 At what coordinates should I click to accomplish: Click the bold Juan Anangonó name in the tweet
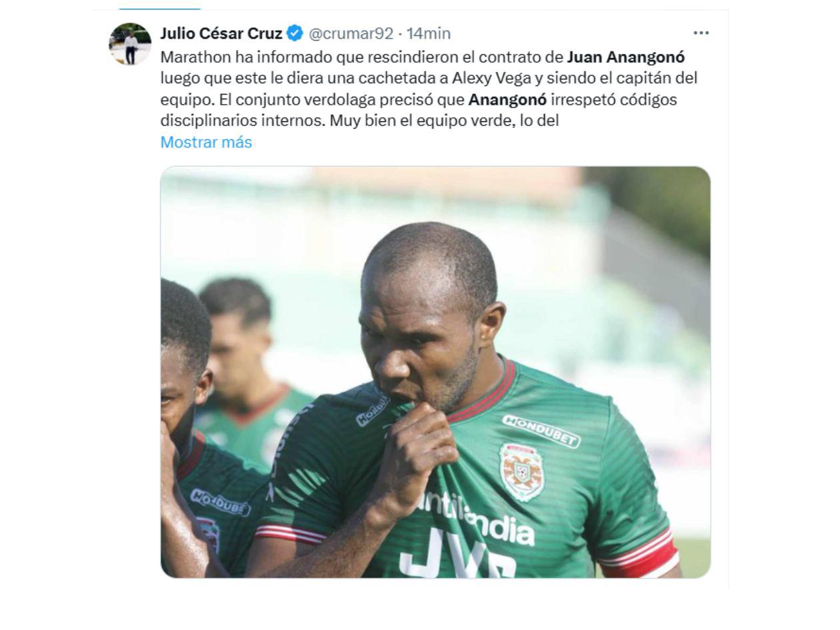pos(626,57)
